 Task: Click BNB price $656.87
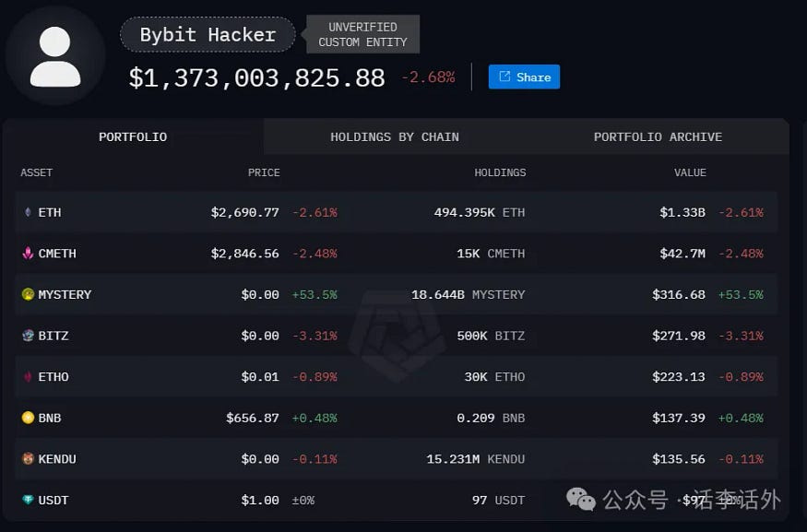coord(253,418)
